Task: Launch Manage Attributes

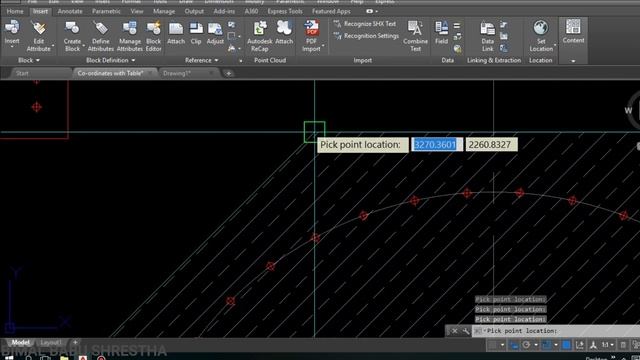Action: pos(130,36)
